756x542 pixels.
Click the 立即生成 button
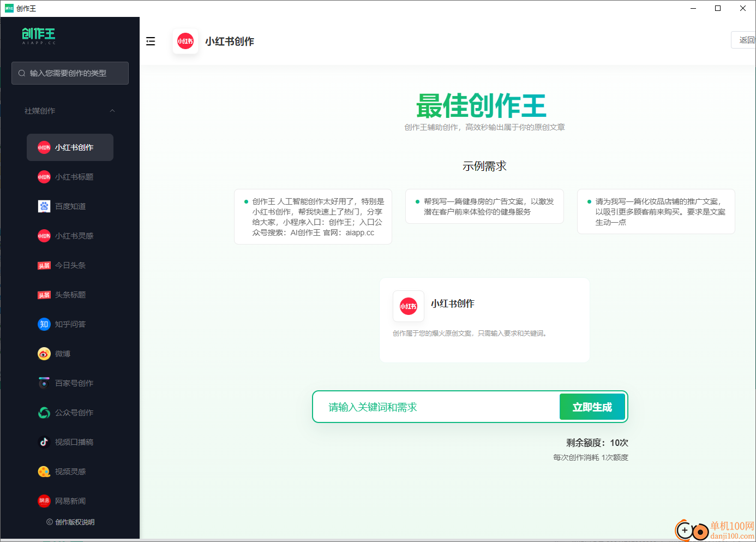tap(592, 407)
